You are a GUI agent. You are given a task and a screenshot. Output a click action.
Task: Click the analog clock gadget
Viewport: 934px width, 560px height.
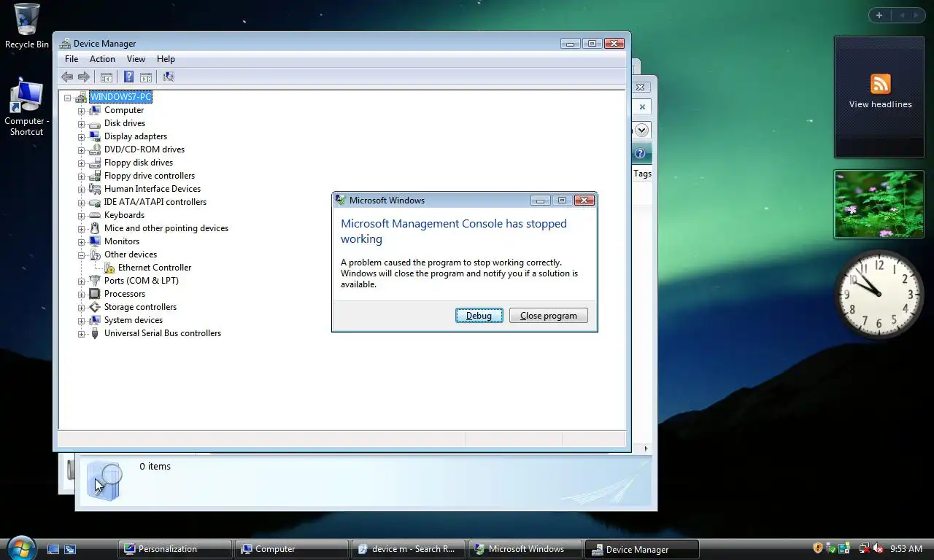click(879, 294)
